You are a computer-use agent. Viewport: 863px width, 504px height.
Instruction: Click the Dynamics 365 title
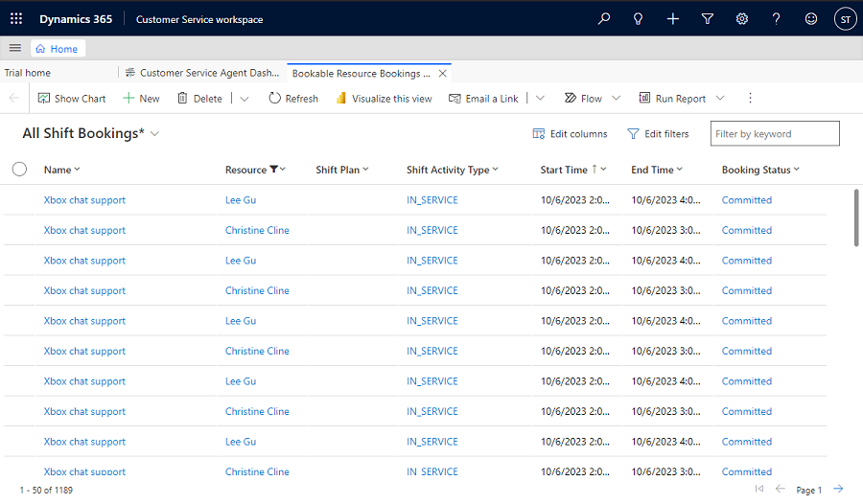[x=76, y=19]
